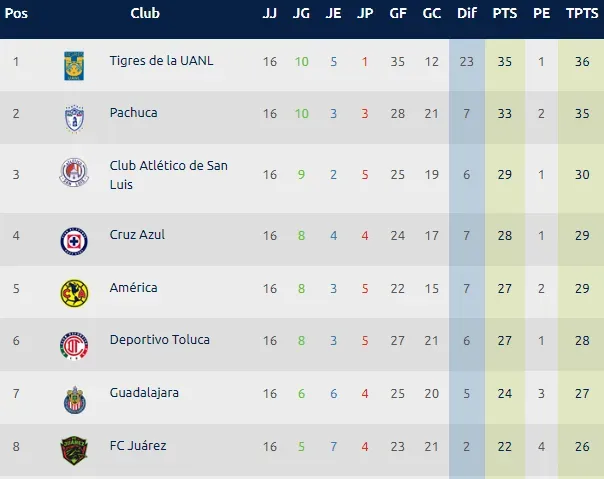Click the Pachuca club logo
The width and height of the screenshot is (604, 479).
pyautogui.click(x=74, y=117)
